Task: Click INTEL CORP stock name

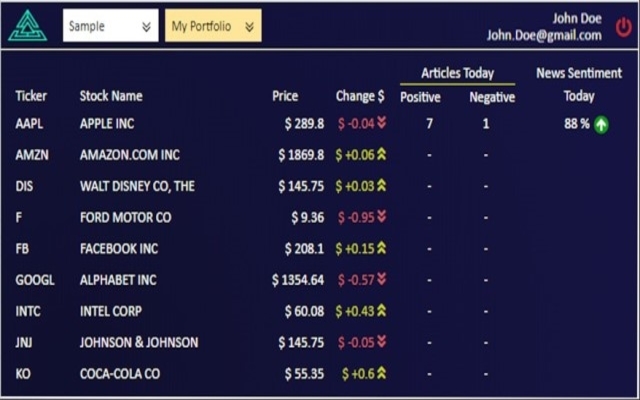Action: pos(111,311)
